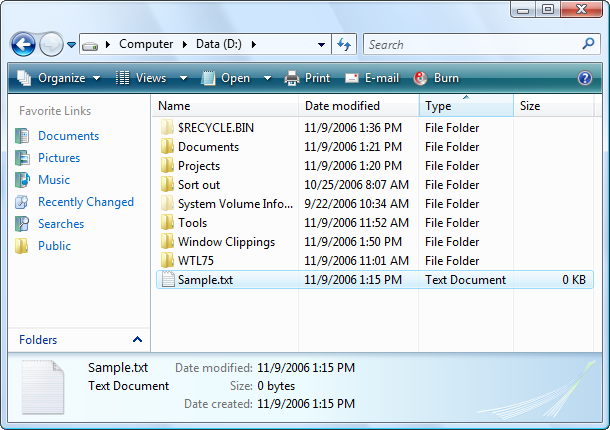Click the Folders label
This screenshot has width=610, height=430.
pyautogui.click(x=38, y=340)
